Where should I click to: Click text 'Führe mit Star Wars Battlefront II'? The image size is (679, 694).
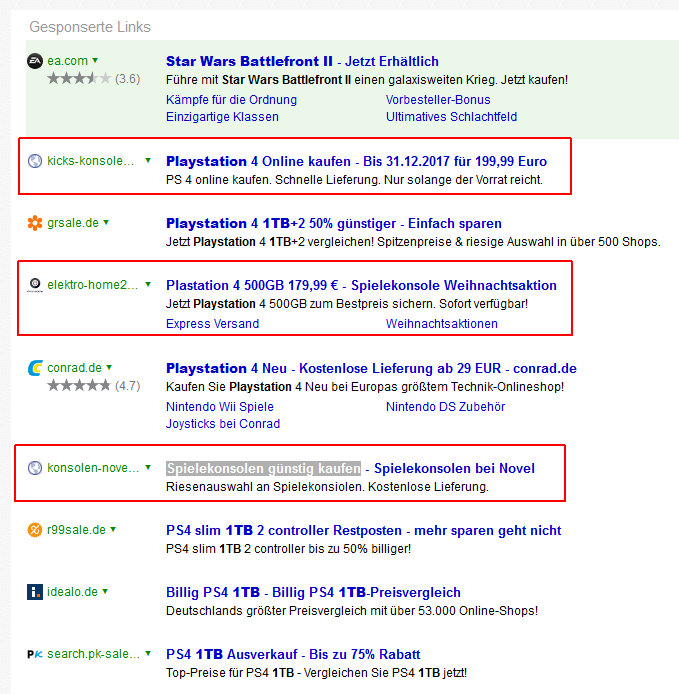tap(258, 80)
